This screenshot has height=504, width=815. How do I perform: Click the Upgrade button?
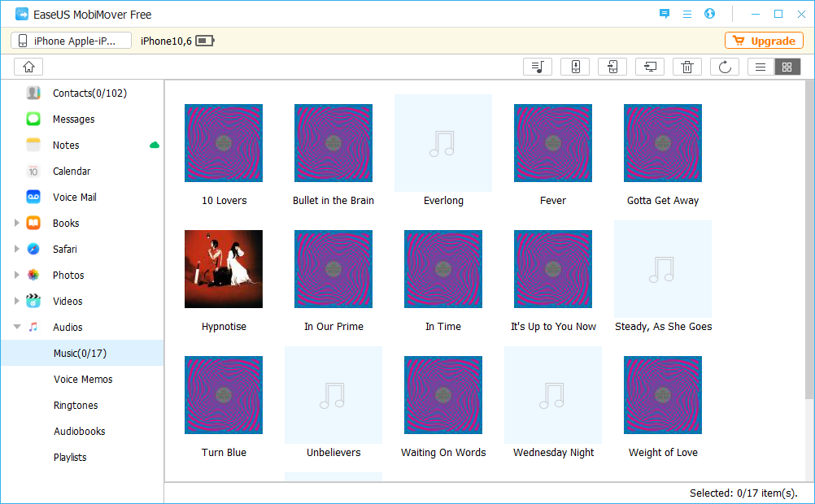pos(764,41)
